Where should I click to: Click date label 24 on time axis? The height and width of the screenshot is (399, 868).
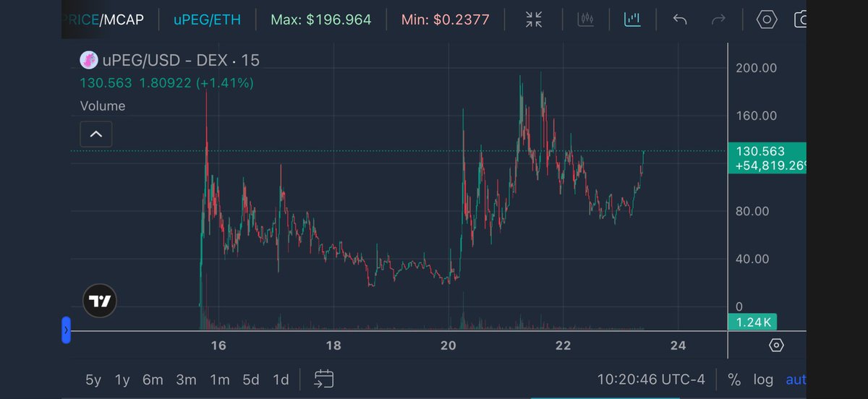(x=678, y=346)
